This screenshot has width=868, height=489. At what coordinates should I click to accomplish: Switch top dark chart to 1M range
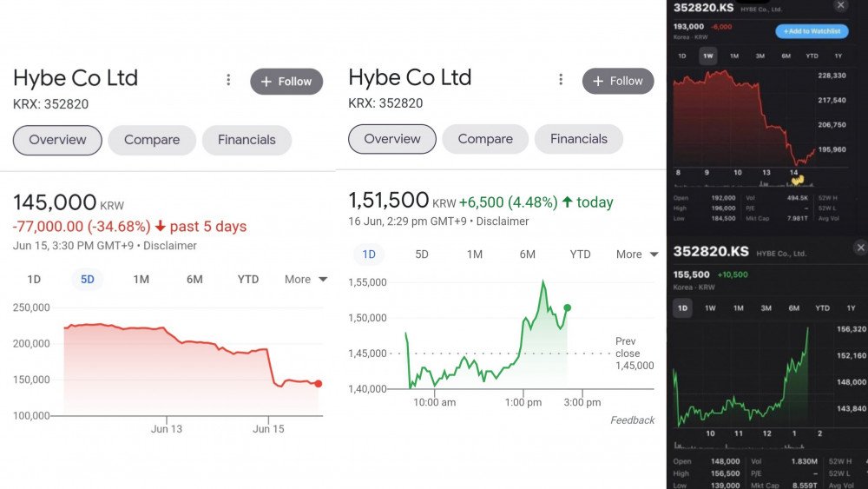[734, 56]
